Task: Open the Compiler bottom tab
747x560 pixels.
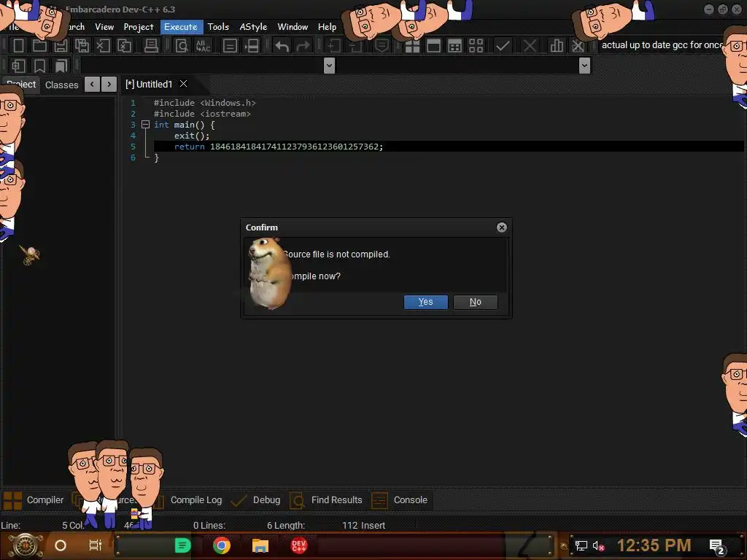Action: point(34,500)
